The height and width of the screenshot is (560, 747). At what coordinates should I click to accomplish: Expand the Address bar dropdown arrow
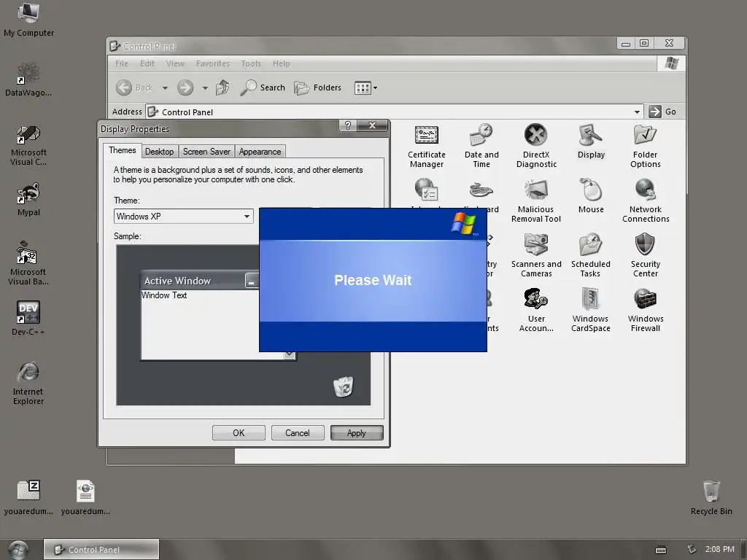(x=637, y=112)
